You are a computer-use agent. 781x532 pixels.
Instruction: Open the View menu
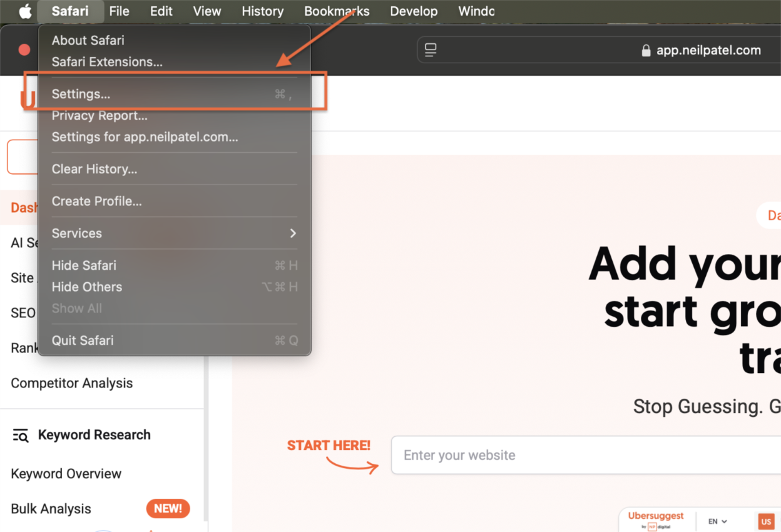click(x=207, y=11)
